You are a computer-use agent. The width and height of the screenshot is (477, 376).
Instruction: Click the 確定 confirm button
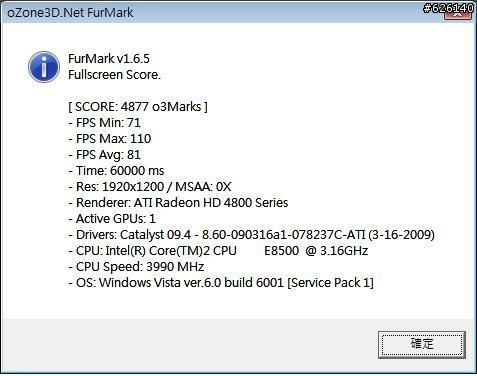tap(422, 345)
